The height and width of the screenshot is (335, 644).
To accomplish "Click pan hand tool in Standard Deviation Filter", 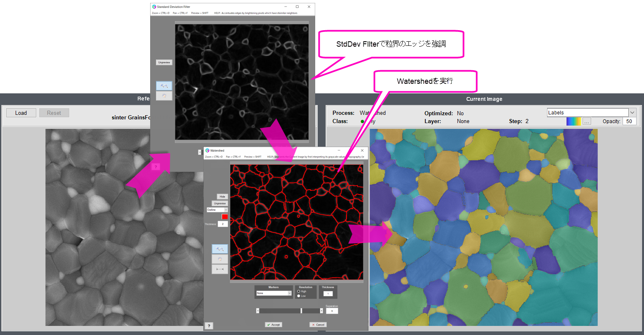I will [164, 96].
